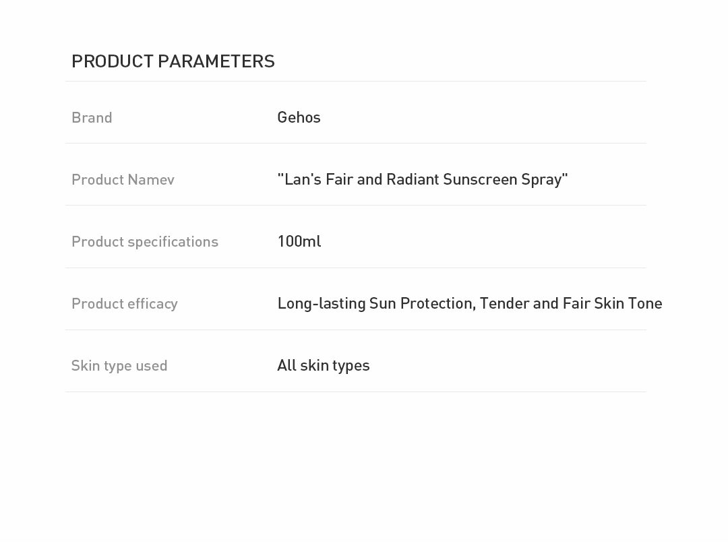728x560 pixels.
Task: Click the word PRODUCT in the heading
Action: click(113, 61)
